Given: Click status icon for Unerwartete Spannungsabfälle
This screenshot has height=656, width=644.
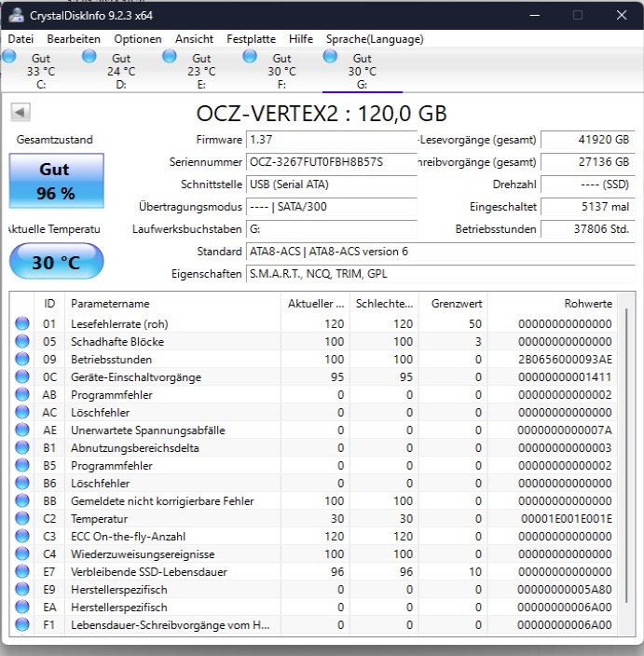Looking at the screenshot, I should 22,430.
